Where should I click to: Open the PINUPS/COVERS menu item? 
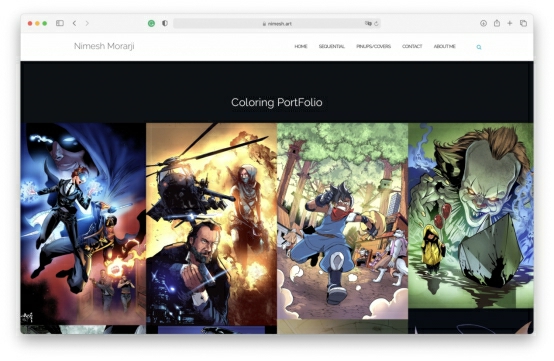pyautogui.click(x=373, y=46)
